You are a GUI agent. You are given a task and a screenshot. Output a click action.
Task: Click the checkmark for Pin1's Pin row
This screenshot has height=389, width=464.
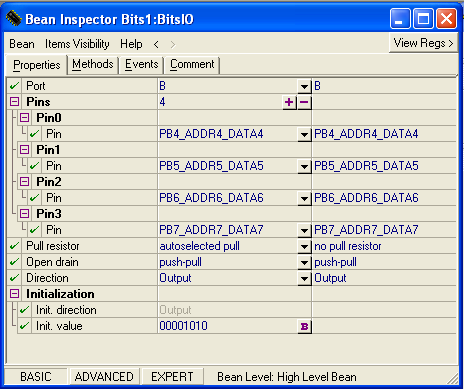(34, 166)
